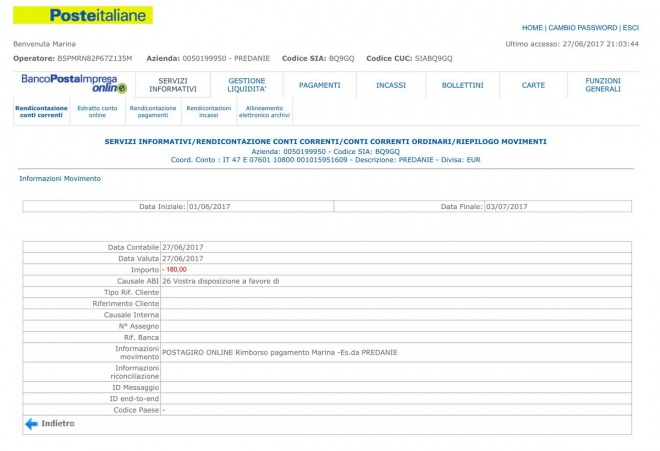
Task: Select the INCASSI menu
Action: (391, 85)
